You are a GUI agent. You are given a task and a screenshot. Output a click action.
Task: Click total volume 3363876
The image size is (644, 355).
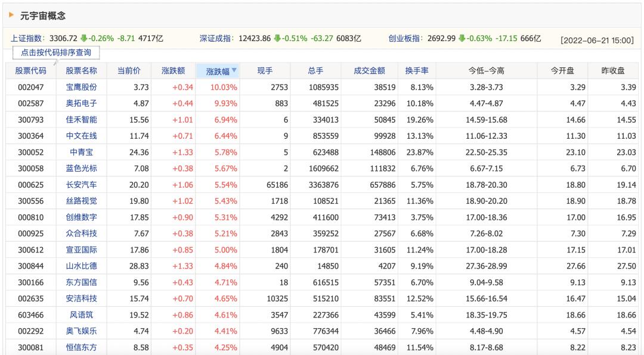[324, 185]
